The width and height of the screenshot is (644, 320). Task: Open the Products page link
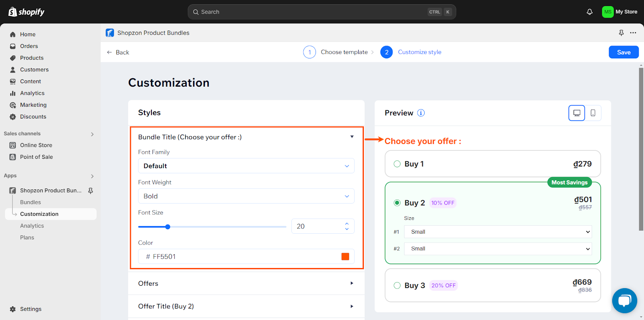32,58
